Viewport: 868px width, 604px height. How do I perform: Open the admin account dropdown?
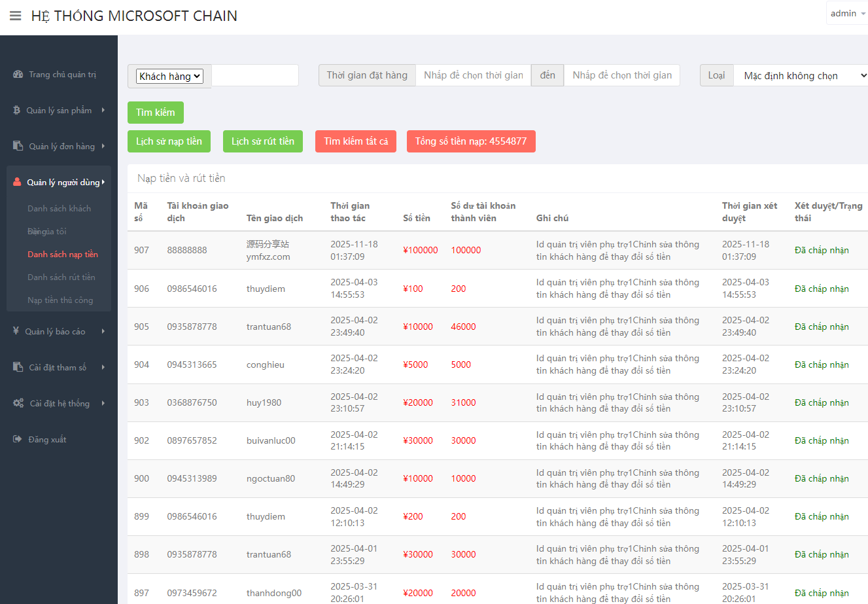coord(848,14)
